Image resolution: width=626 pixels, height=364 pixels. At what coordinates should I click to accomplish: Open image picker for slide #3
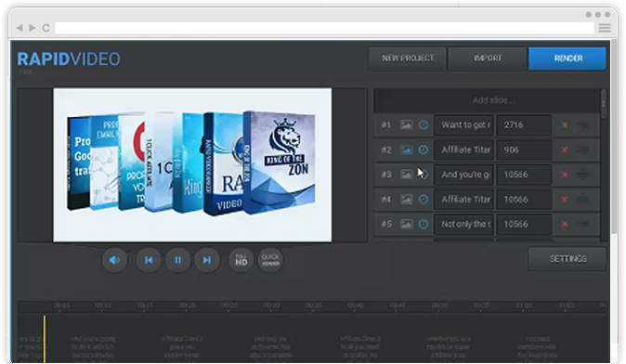[x=407, y=175]
